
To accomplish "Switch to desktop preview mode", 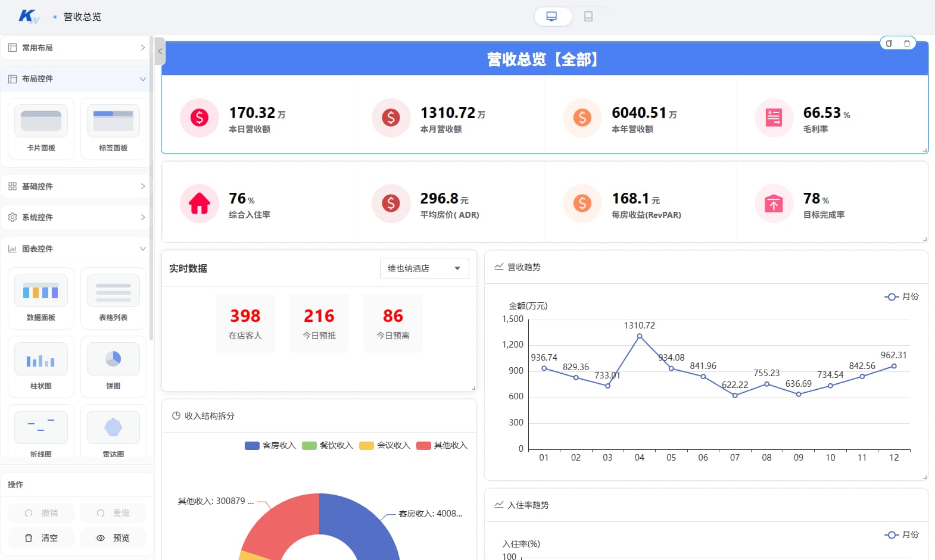I will pos(552,17).
